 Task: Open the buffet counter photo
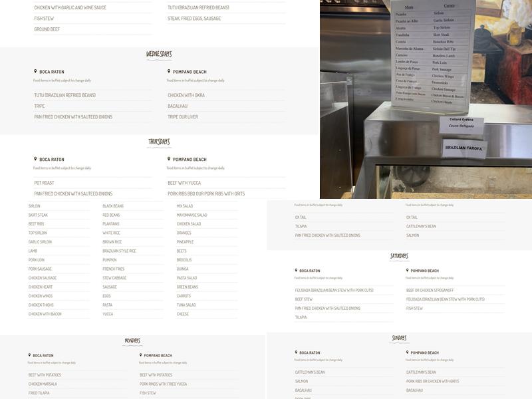[x=426, y=99]
